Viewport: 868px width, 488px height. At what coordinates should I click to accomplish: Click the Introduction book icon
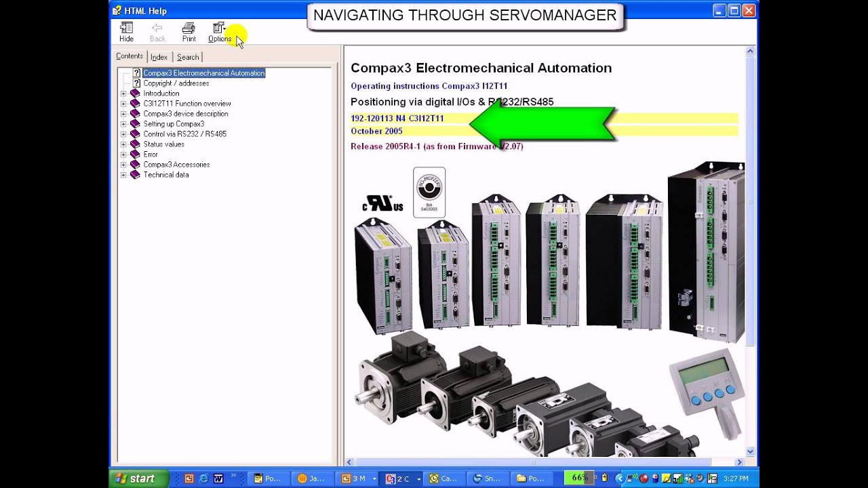pos(135,94)
